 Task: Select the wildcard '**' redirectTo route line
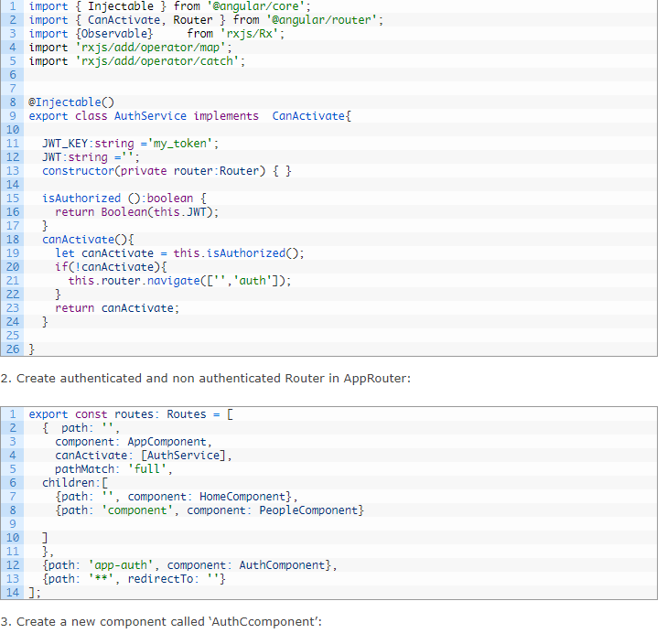[x=134, y=578]
